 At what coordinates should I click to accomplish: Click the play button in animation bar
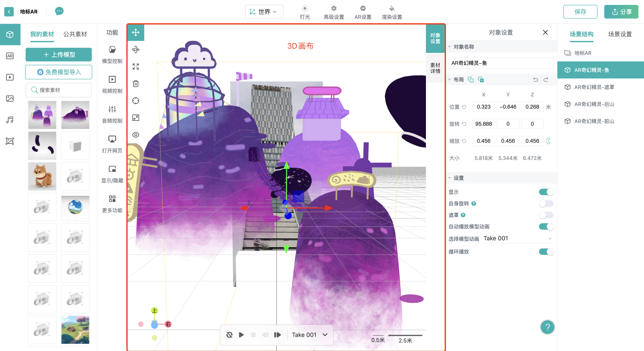pyautogui.click(x=241, y=335)
